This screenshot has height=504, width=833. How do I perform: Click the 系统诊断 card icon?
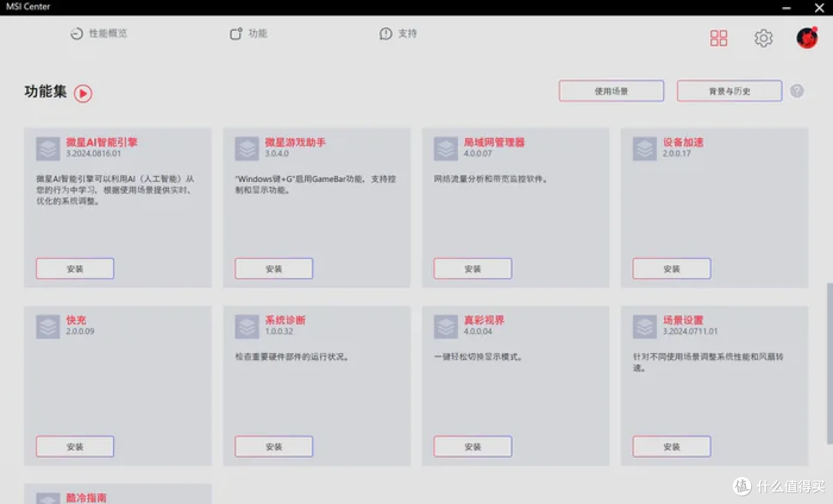pyautogui.click(x=247, y=327)
